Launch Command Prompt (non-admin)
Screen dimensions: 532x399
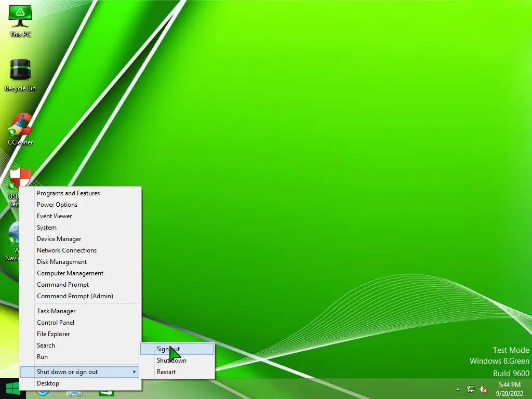click(81, 285)
